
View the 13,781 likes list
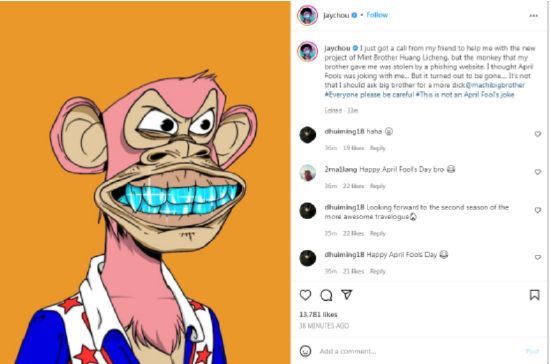coord(318,315)
